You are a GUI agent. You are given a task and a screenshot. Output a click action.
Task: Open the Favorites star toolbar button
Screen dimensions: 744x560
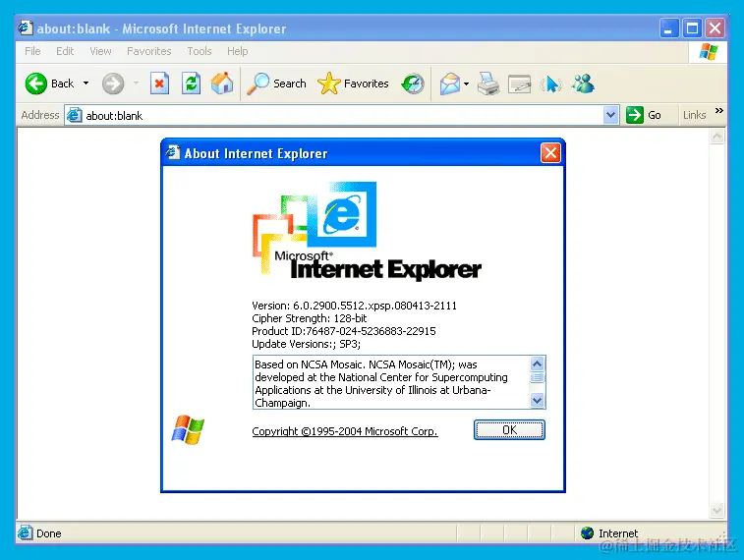[353, 84]
